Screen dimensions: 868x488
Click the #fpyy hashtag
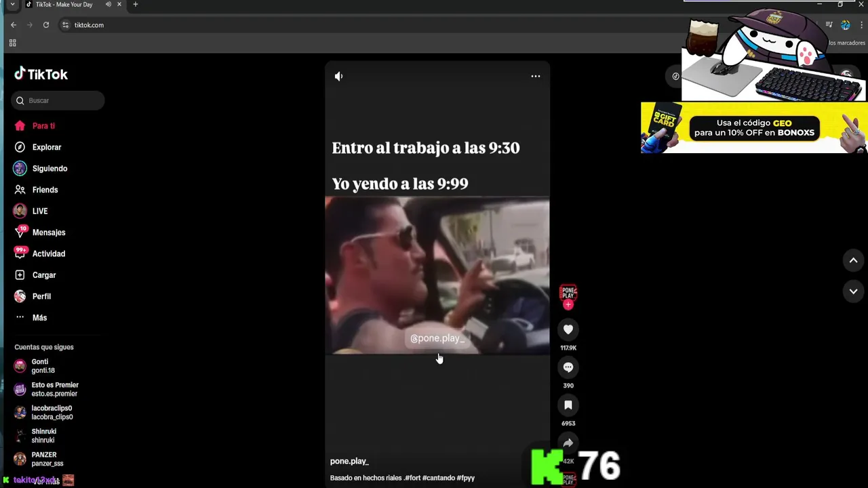click(x=466, y=478)
